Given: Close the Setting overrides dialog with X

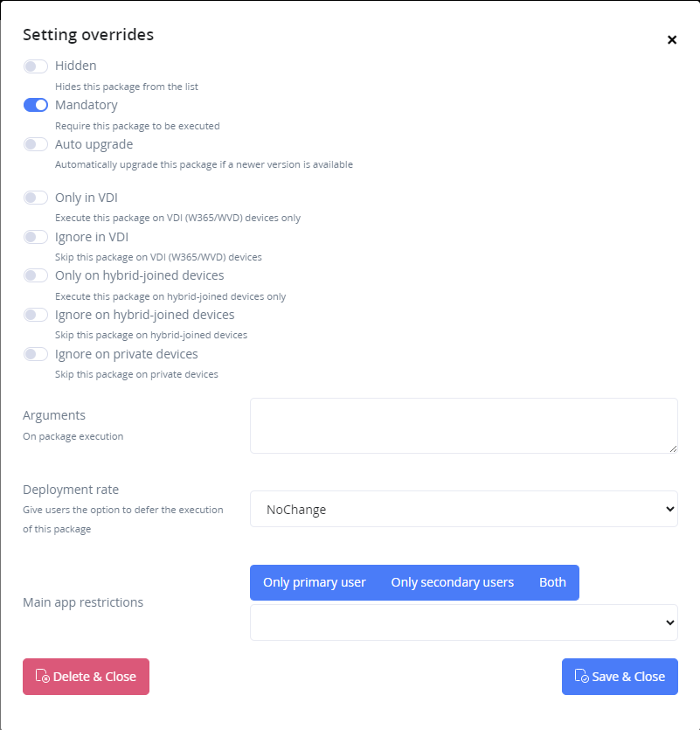Looking at the screenshot, I should [672, 39].
